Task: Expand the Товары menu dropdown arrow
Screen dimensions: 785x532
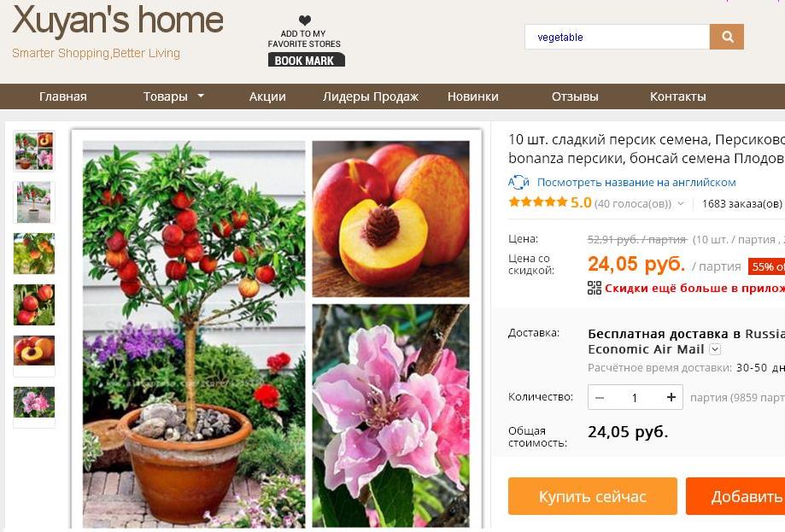Action: coord(201,96)
